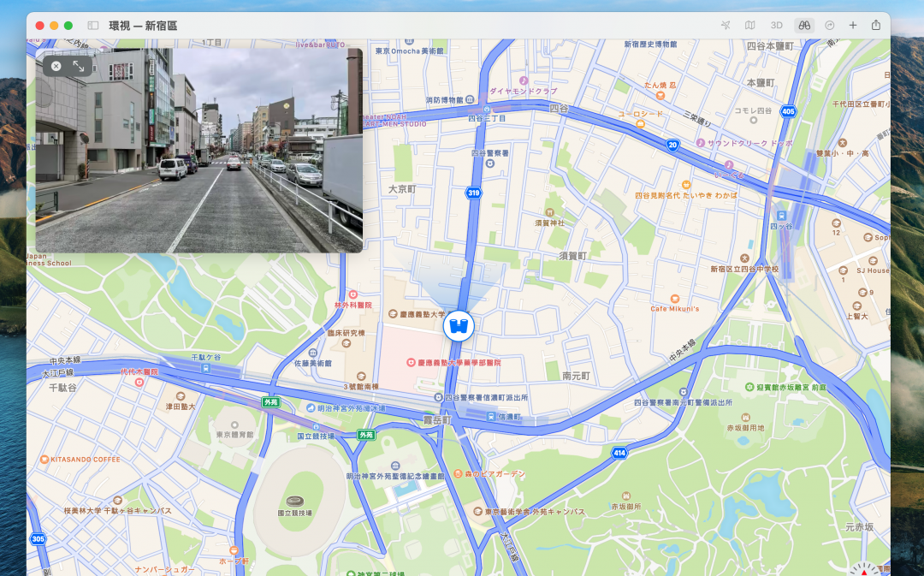Select the 桜美林大学 千駄ヶ谷キャンパス pin
Viewport: 924px width, 576px height.
pos(117,501)
